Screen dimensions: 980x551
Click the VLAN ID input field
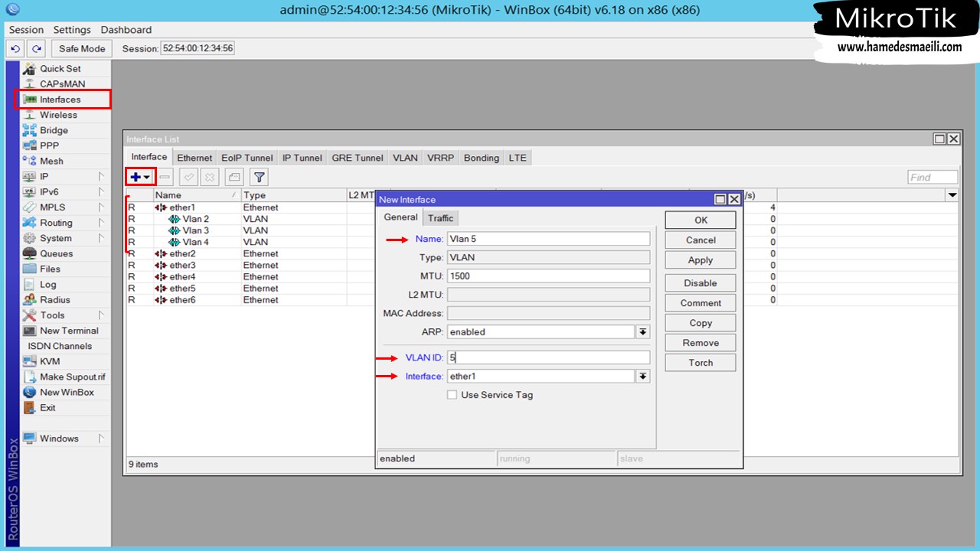[548, 357]
